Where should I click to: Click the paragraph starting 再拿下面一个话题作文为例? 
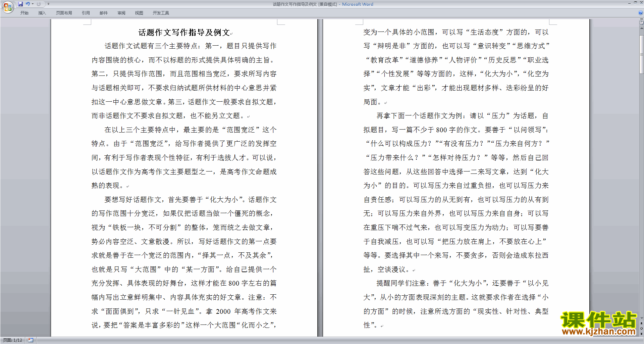click(456, 193)
